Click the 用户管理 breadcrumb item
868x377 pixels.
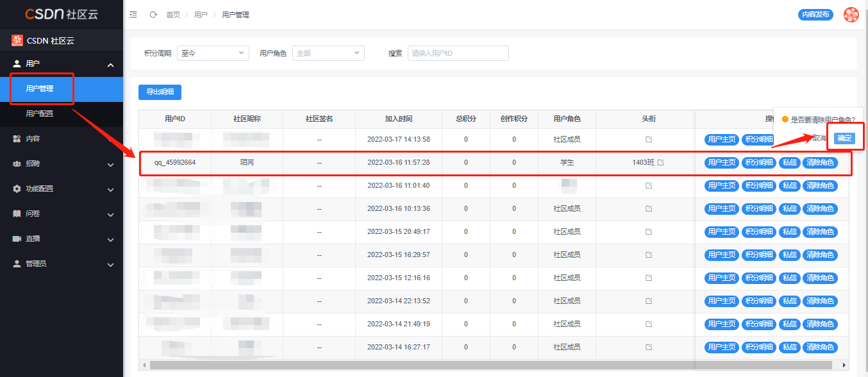[x=235, y=15]
